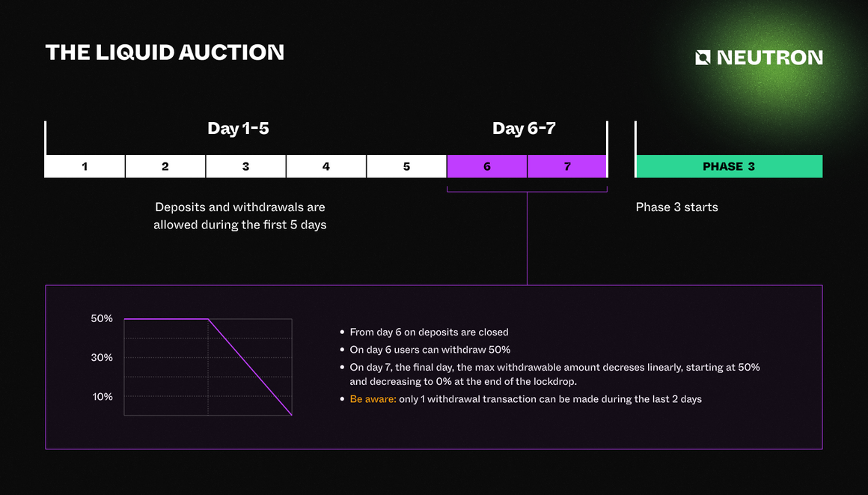The height and width of the screenshot is (495, 868).
Task: Click the Day 1-5 heading
Action: pyautogui.click(x=238, y=129)
